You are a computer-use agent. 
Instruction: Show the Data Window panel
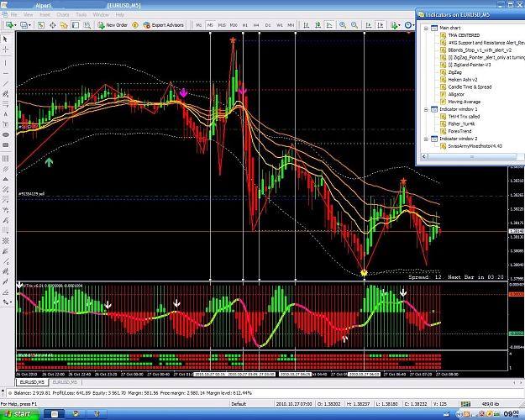click(x=53, y=25)
